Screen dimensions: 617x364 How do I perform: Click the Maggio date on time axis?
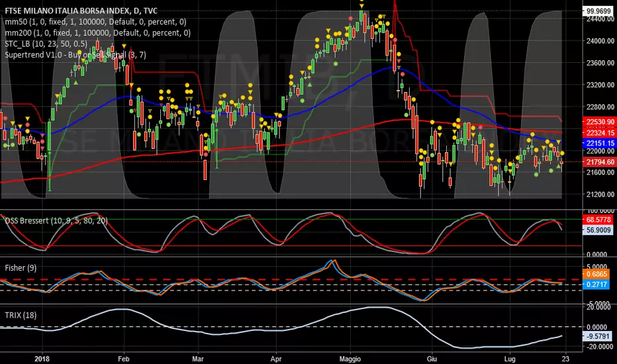click(x=350, y=359)
